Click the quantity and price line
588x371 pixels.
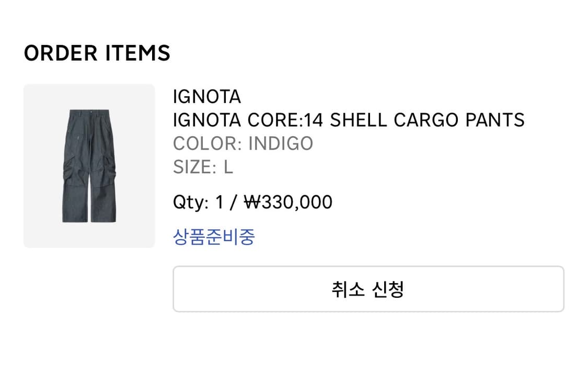point(252,201)
